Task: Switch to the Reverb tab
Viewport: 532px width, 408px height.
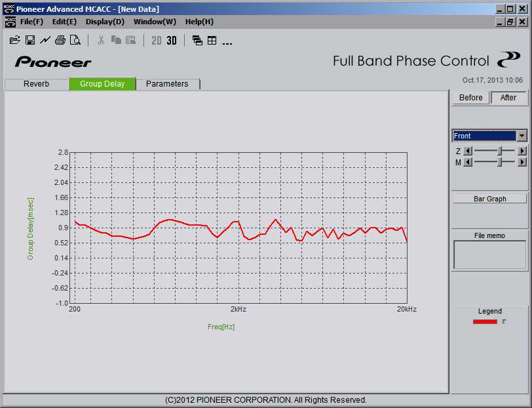Action: pos(36,84)
